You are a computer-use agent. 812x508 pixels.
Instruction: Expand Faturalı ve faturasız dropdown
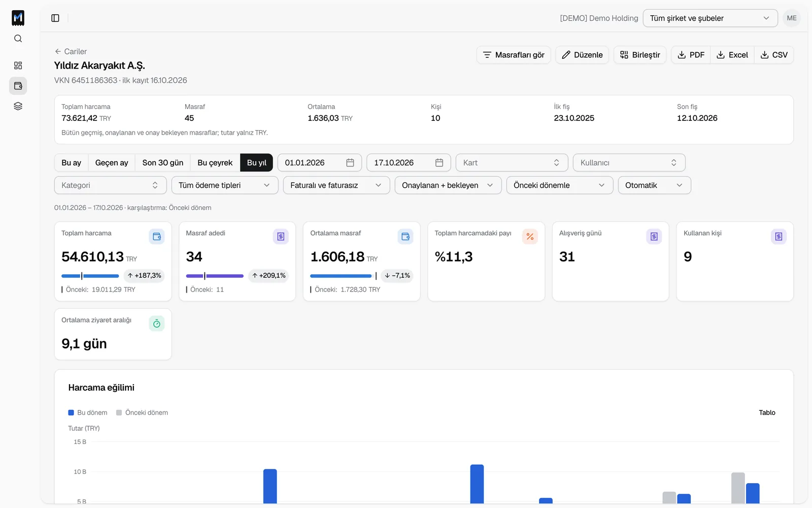[x=336, y=185]
